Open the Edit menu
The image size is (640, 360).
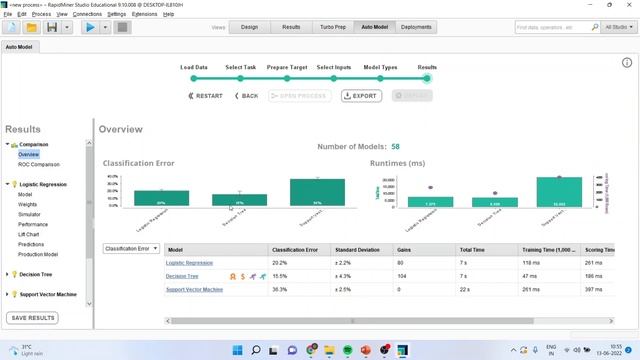click(x=22, y=14)
